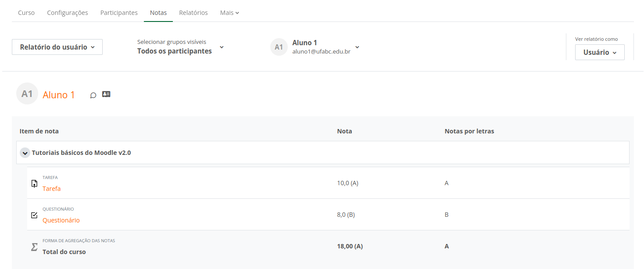Screen dimensions: 644x269
Task: Open the Tarefa activity link
Action: click(x=52, y=189)
